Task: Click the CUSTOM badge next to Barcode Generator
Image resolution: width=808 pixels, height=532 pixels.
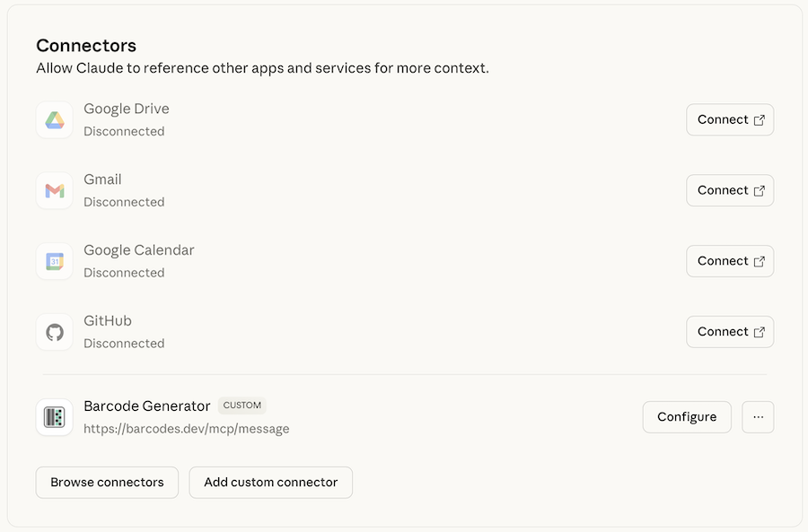Action: [242, 405]
